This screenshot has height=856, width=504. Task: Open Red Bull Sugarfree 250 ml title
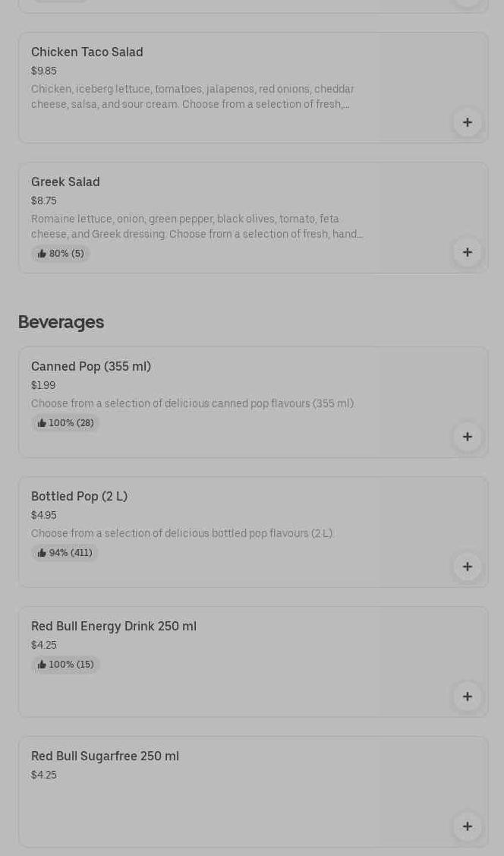(105, 757)
